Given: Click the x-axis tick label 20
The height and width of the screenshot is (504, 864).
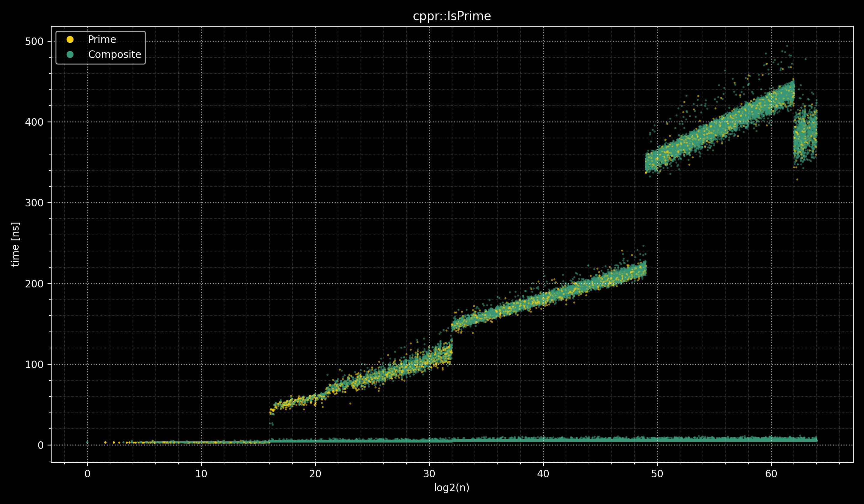Looking at the screenshot, I should 315,474.
